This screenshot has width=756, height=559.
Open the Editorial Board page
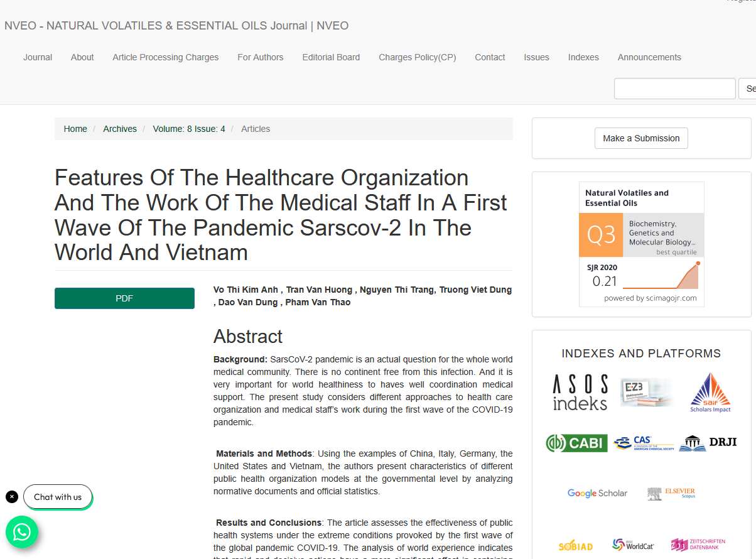coord(331,57)
